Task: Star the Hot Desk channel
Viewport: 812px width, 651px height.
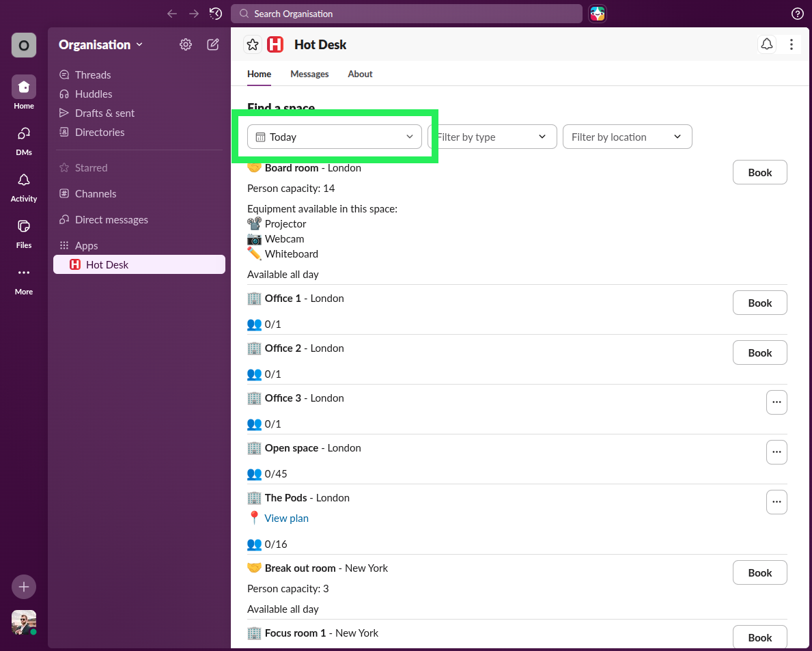Action: pyautogui.click(x=253, y=44)
